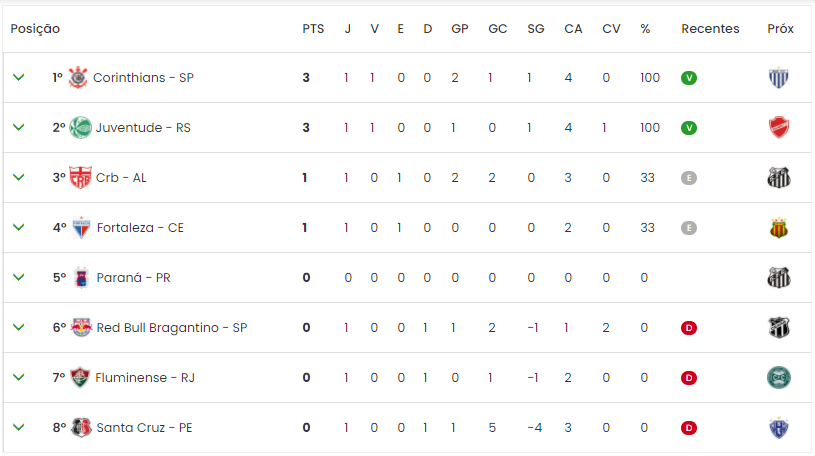Click the Fortaleza shield icon
This screenshot has height=456, width=815.
(81, 227)
